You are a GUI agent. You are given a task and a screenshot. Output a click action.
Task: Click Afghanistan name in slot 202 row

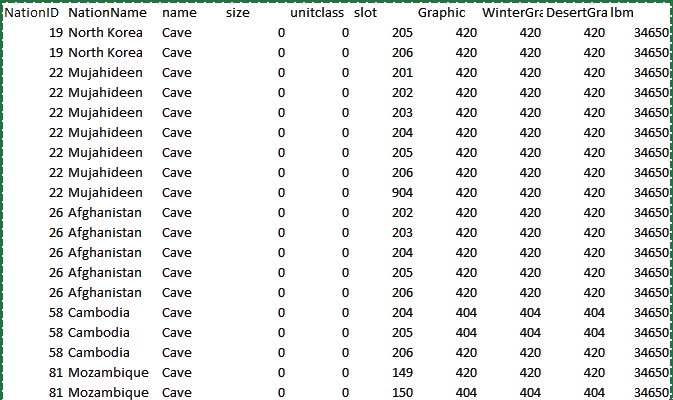[x=105, y=212]
